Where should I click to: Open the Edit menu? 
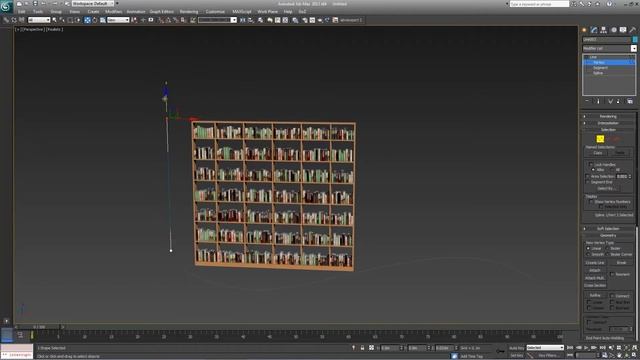(x=21, y=12)
